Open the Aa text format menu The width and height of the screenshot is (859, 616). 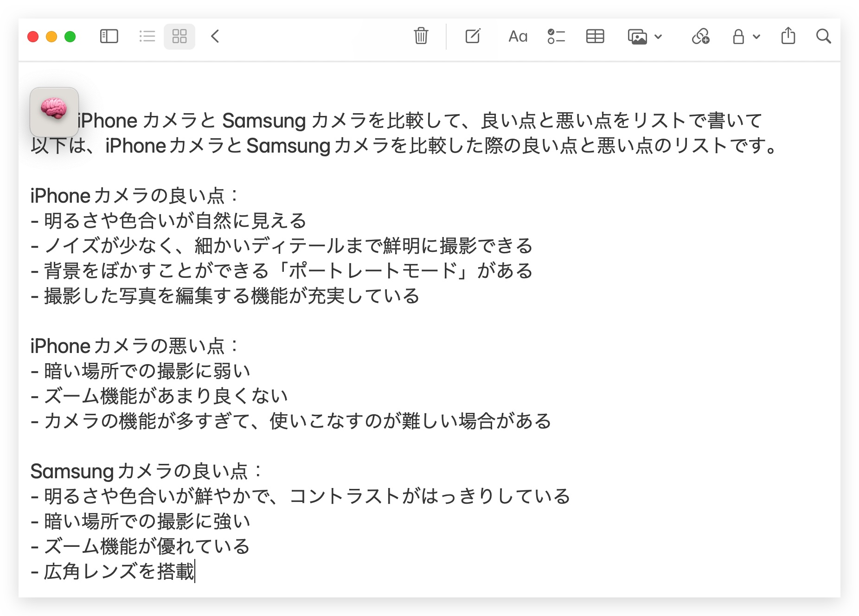[518, 36]
